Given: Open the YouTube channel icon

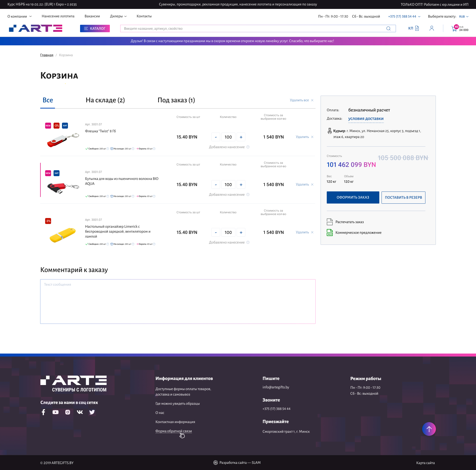Looking at the screenshot, I should [56, 412].
